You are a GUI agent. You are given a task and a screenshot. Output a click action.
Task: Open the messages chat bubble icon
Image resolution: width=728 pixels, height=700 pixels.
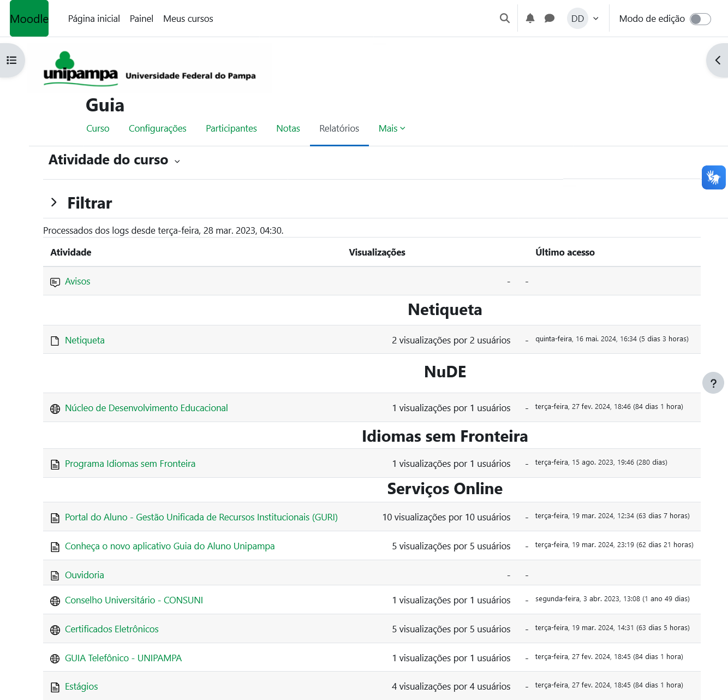550,19
